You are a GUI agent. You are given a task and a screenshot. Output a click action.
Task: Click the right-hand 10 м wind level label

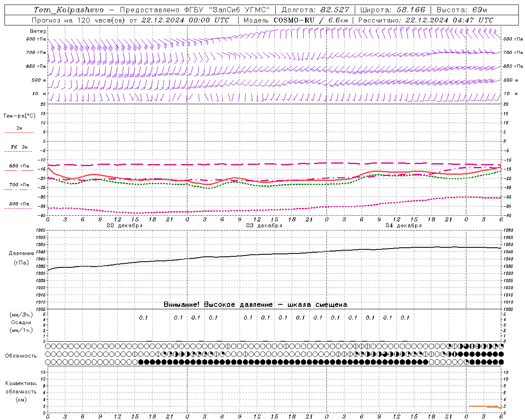510,94
